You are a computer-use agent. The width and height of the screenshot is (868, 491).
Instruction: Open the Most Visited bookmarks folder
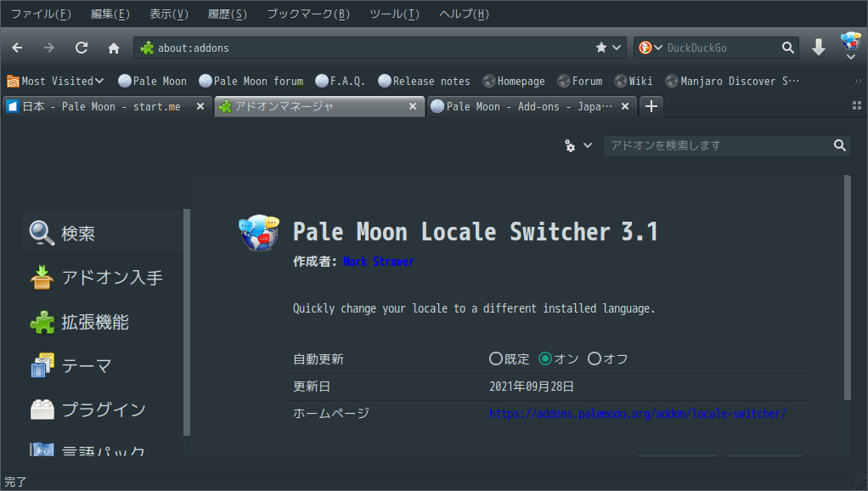click(55, 82)
